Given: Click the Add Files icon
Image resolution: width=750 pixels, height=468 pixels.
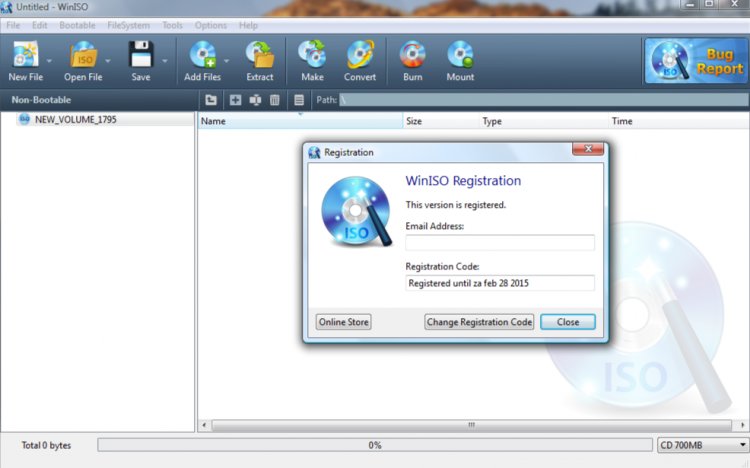Looking at the screenshot, I should click(x=202, y=54).
